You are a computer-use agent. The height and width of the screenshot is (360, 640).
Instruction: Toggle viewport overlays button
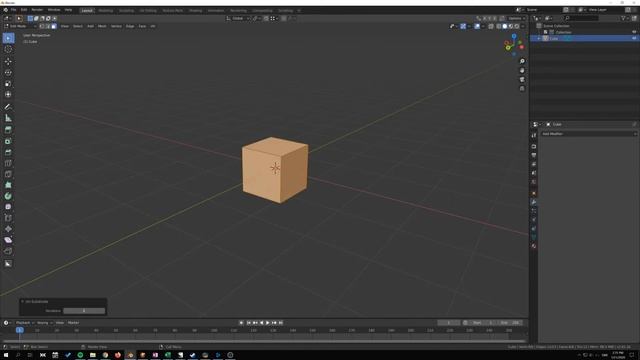[477, 26]
